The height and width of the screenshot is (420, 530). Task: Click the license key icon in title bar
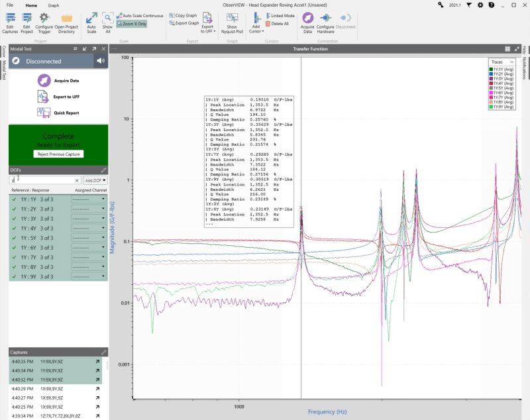[x=441, y=5]
